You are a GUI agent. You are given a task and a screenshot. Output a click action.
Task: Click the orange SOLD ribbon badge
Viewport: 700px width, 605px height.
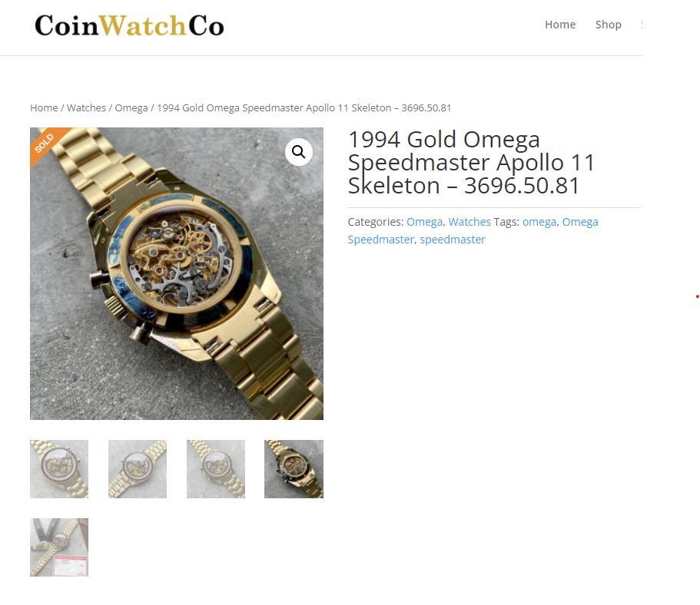tap(48, 144)
